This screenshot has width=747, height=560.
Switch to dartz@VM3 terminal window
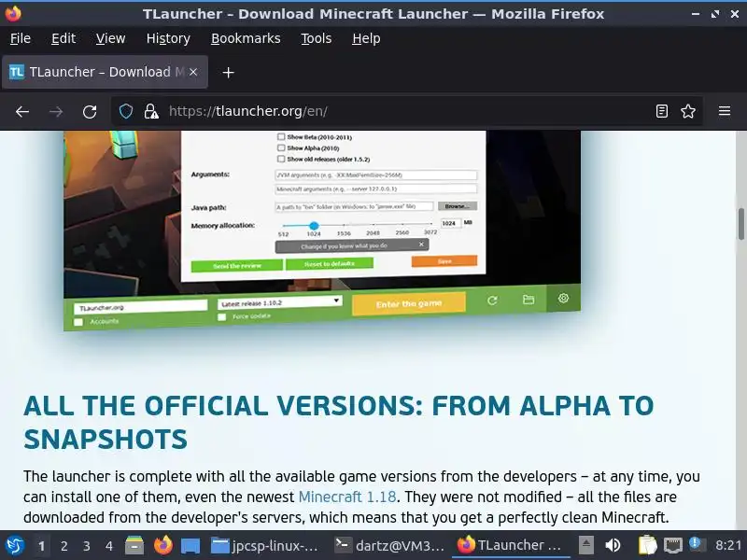(x=390, y=545)
